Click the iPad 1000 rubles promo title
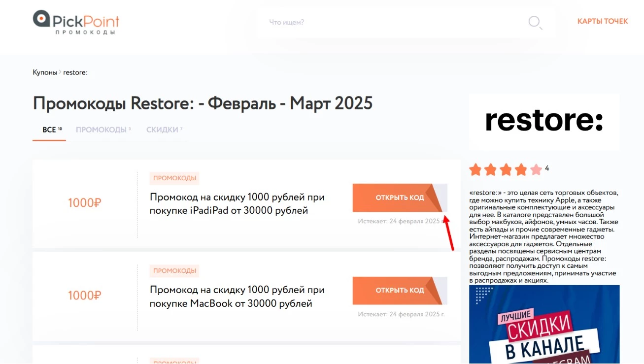 (237, 204)
